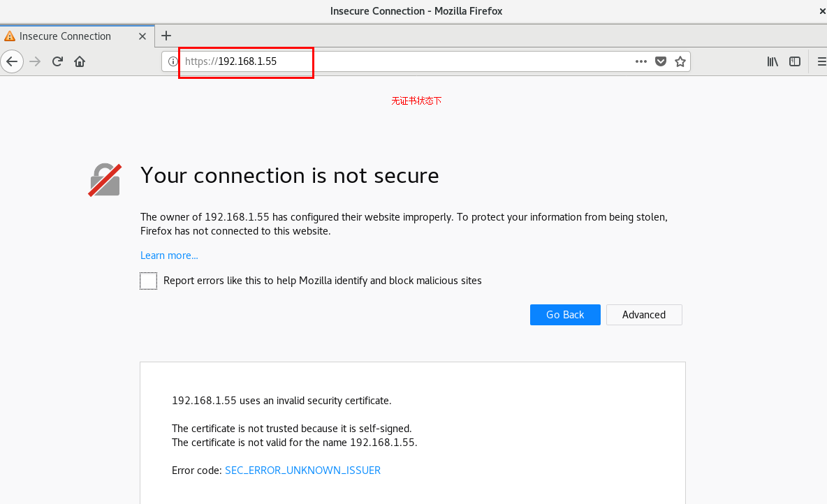Viewport: 827px width, 504px height.
Task: Click 'not valid for the name 192.168.1.55' line
Action: (294, 443)
